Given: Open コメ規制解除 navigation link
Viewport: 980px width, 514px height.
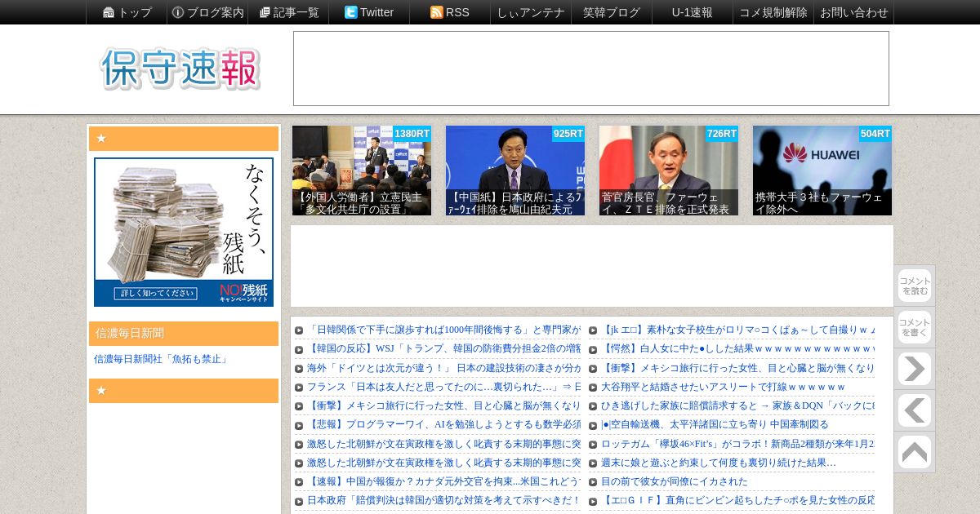Looking at the screenshot, I should pos(773,12).
